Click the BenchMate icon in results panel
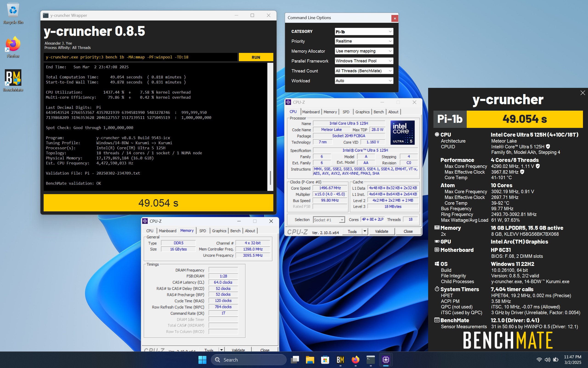 click(437, 320)
